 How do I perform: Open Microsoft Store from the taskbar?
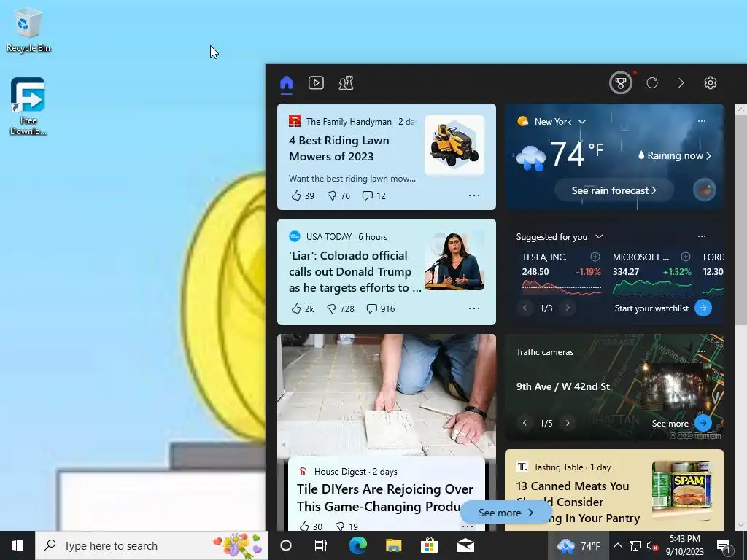point(429,545)
